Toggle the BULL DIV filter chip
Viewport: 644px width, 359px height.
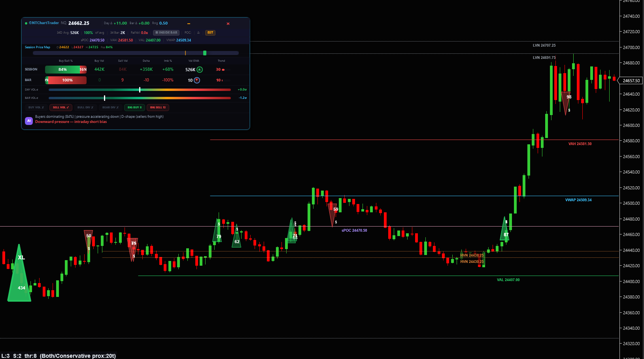(x=85, y=108)
